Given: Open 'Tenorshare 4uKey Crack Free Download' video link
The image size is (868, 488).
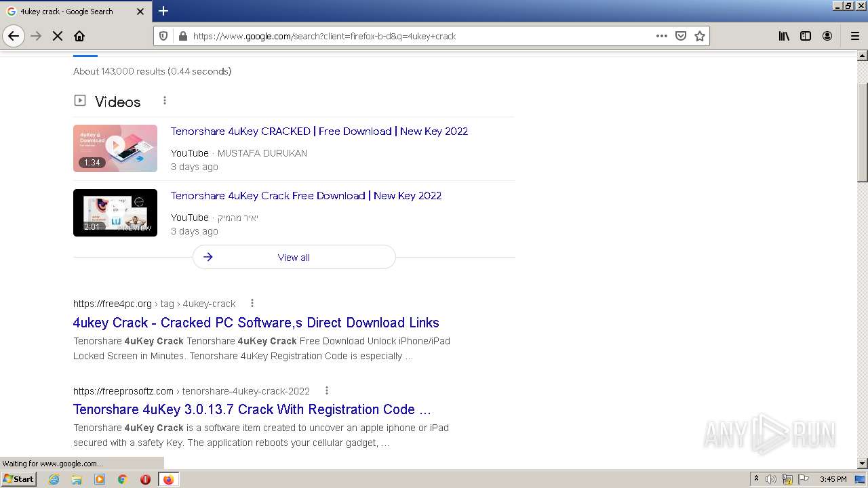Looking at the screenshot, I should pyautogui.click(x=306, y=195).
